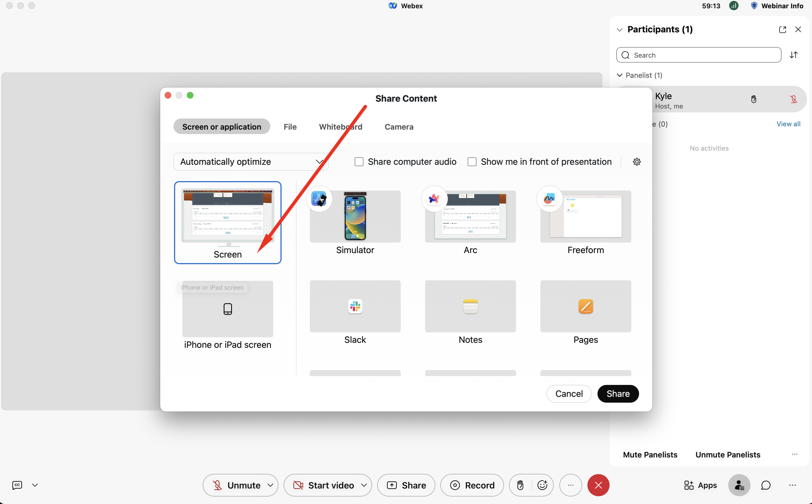Viewport: 812px width, 504px height.
Task: Check Show me in front of presentation
Action: (x=472, y=162)
